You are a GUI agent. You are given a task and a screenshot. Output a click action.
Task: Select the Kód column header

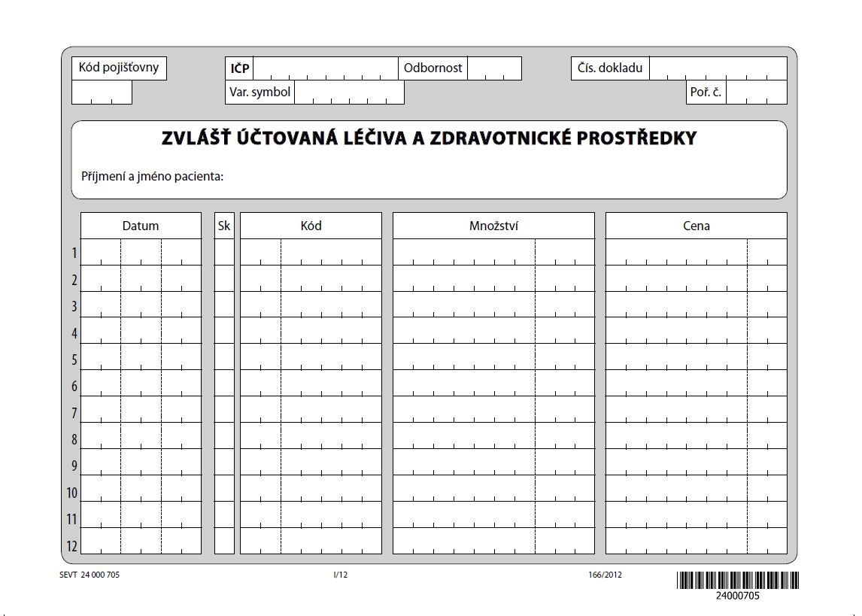pyautogui.click(x=310, y=226)
